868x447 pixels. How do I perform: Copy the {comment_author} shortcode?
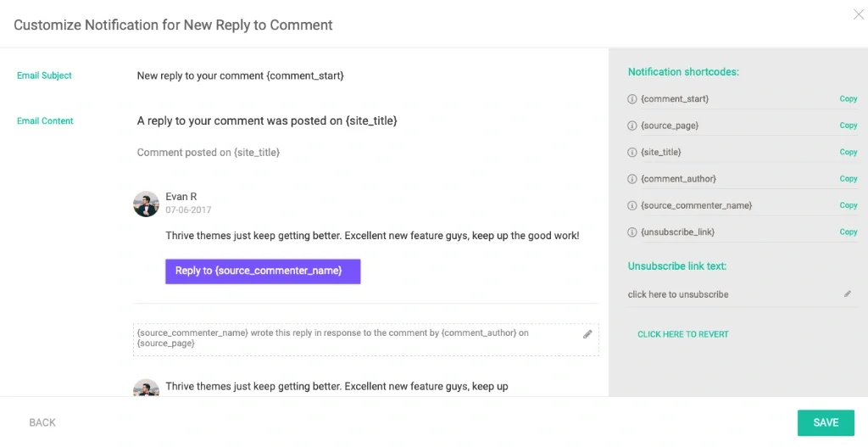(x=848, y=179)
